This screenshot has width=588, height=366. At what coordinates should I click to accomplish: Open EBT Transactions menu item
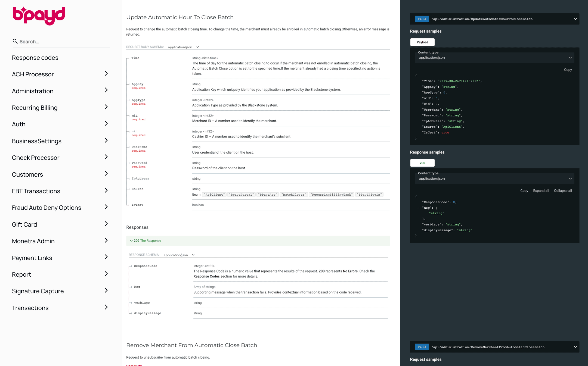click(x=36, y=191)
